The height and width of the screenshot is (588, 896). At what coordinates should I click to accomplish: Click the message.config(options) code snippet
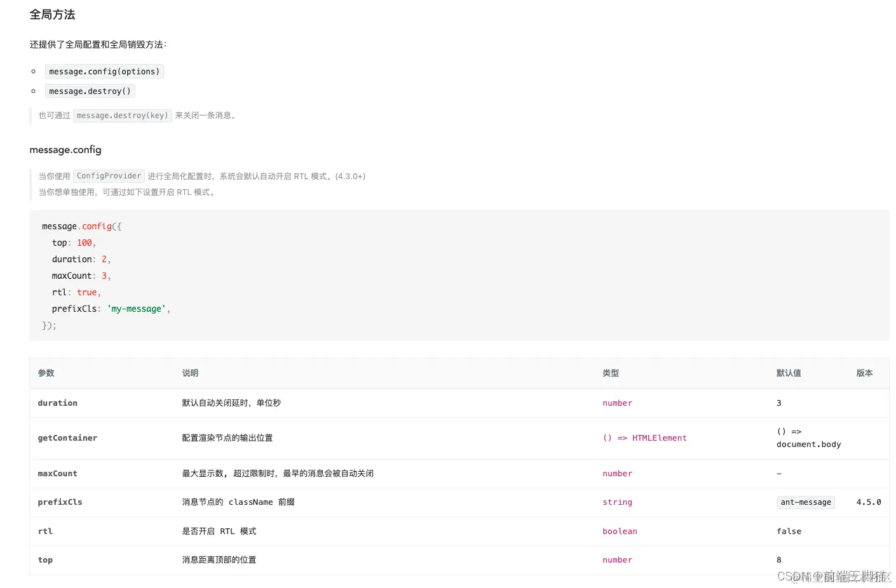tap(104, 71)
